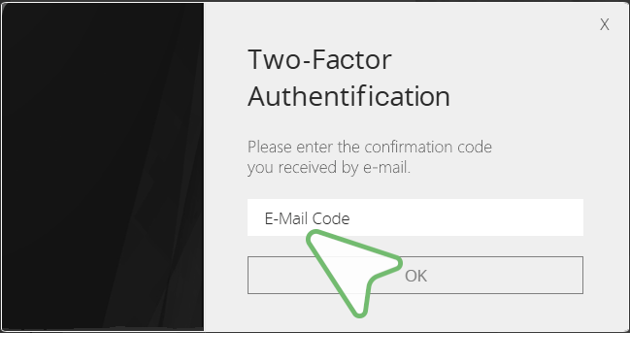This screenshot has width=630, height=364.
Task: Click the black side panel of dialog
Action: (103, 167)
